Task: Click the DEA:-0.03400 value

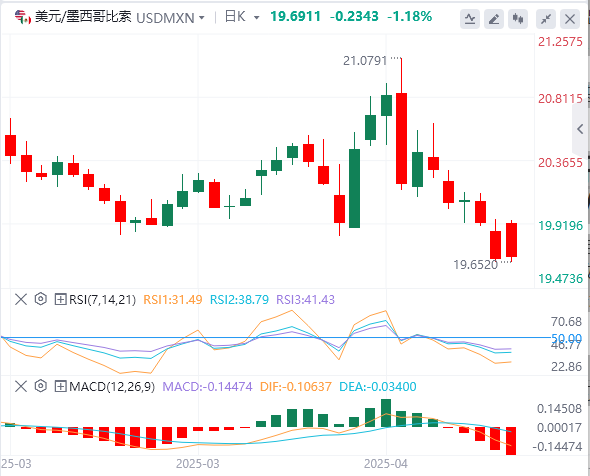Action: pyautogui.click(x=378, y=386)
